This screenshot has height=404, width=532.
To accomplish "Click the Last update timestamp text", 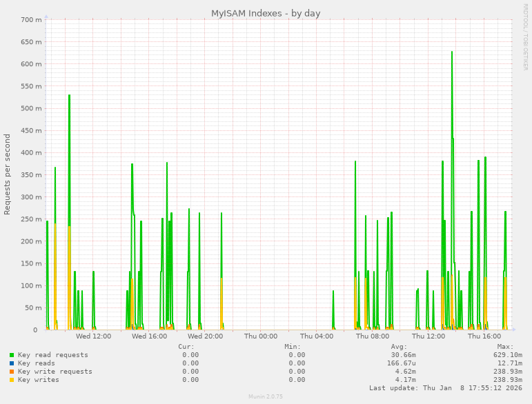I will pos(446,388).
